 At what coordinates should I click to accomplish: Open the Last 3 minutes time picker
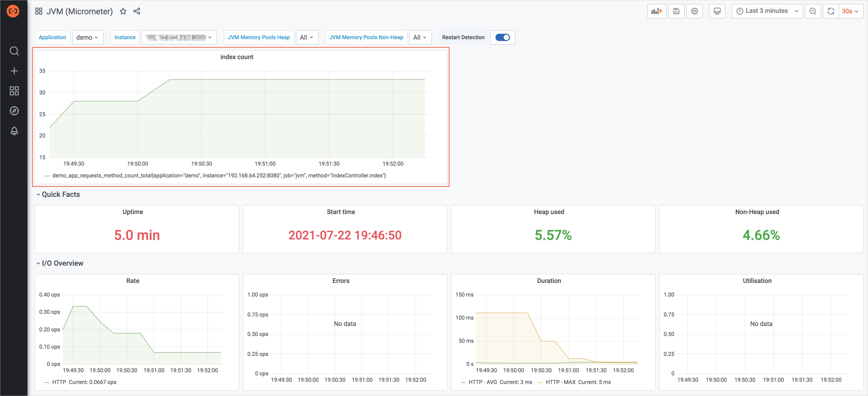(x=767, y=11)
